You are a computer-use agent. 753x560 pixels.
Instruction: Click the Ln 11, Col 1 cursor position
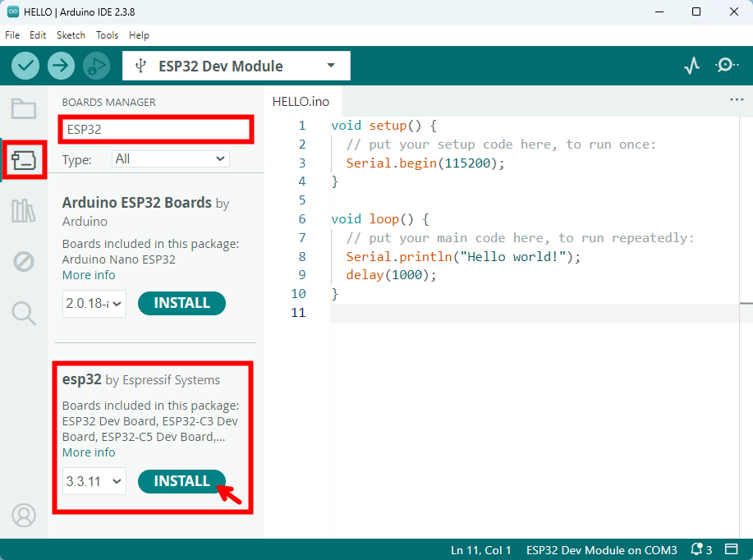[x=480, y=550]
